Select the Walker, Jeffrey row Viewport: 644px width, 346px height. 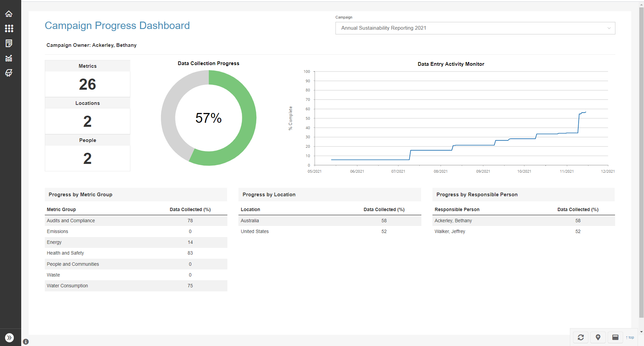tap(524, 231)
